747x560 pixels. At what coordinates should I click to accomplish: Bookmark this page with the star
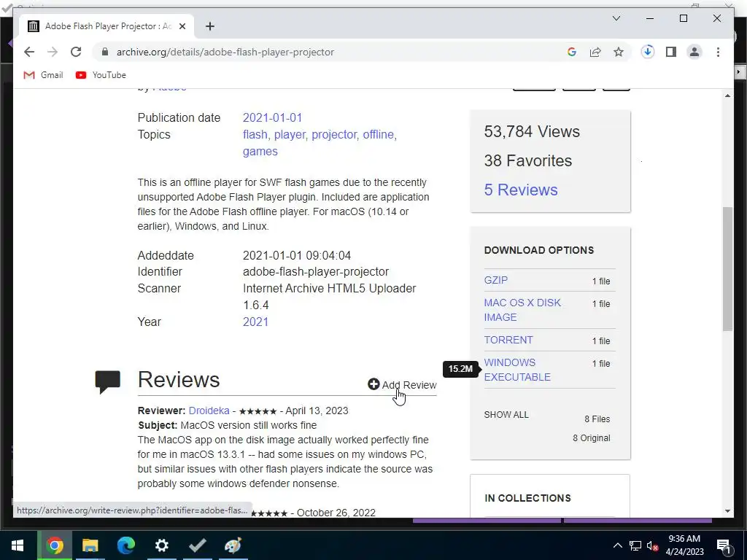pyautogui.click(x=619, y=52)
